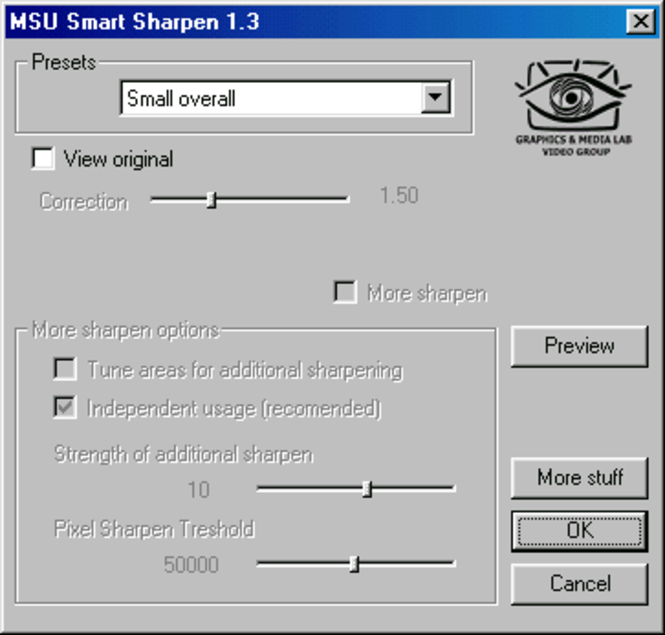
Task: Tick the More sharpen checkbox
Action: 345,292
